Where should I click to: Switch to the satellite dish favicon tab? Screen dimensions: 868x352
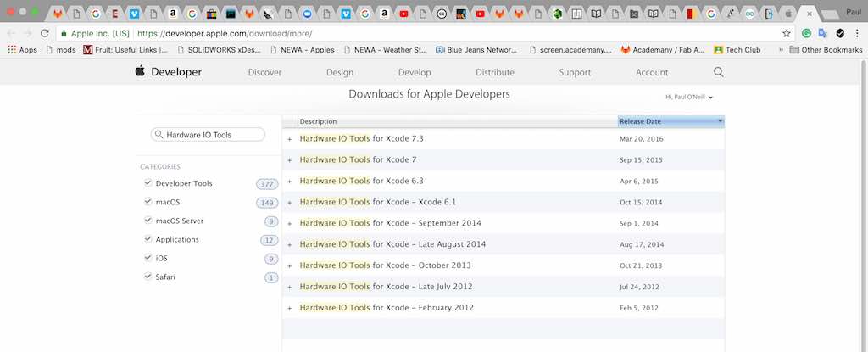pyautogui.click(x=269, y=14)
